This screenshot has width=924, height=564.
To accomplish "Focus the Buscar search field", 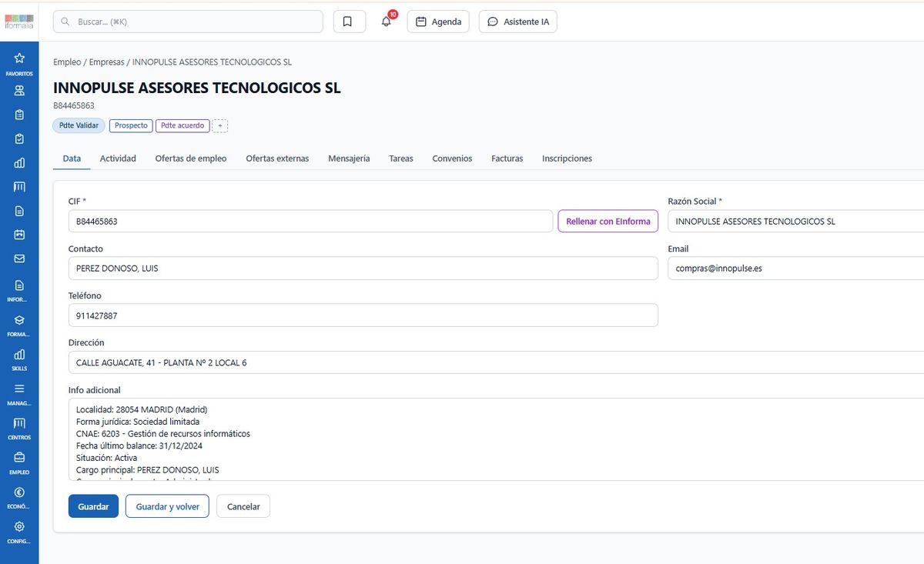I will 188,22.
